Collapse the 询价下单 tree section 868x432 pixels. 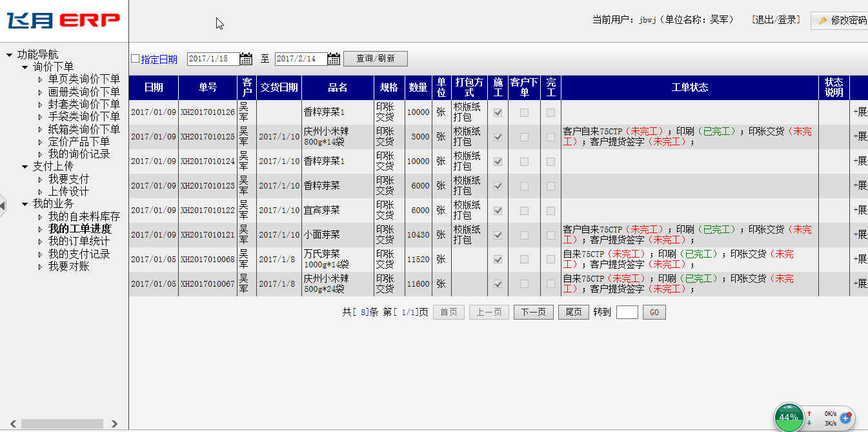[25, 67]
